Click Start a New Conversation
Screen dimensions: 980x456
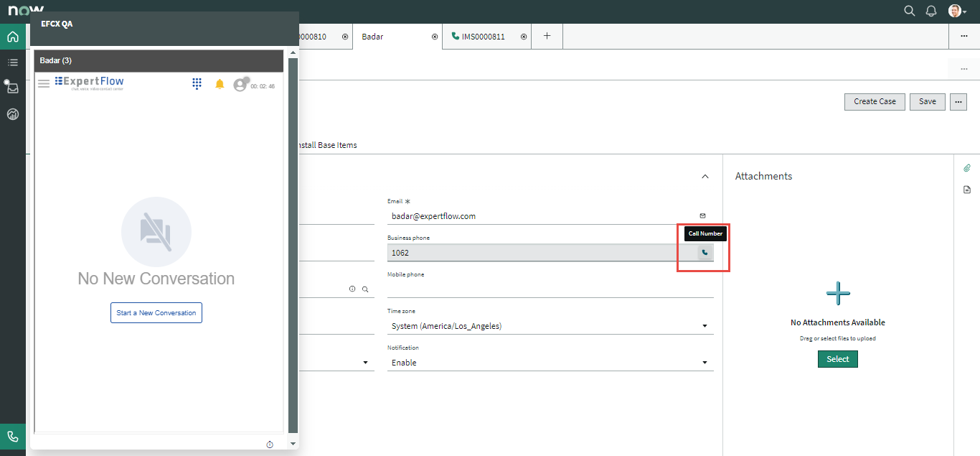[x=156, y=313]
